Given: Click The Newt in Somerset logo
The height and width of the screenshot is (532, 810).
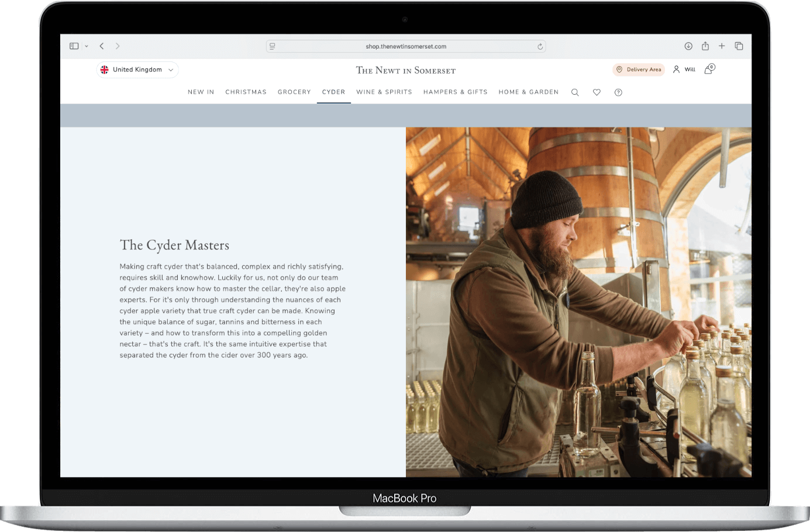Looking at the screenshot, I should 405,70.
